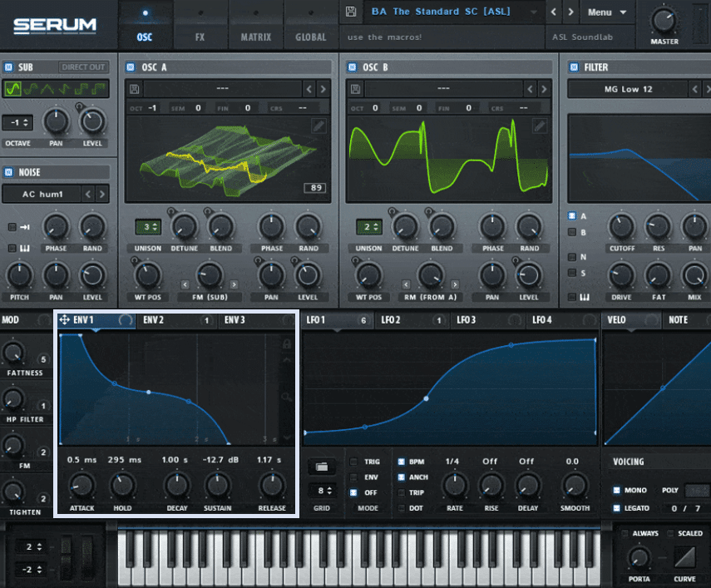Select the sine waveform for SUB oscillator

12,88
